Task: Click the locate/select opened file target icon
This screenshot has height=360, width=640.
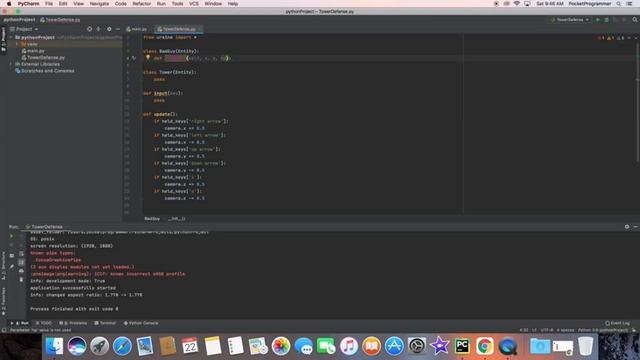Action: (x=89, y=29)
